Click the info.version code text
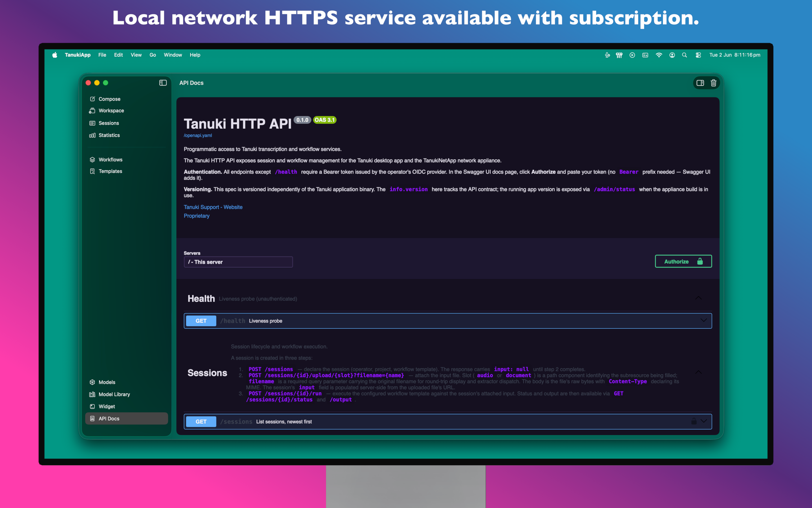 [x=408, y=189]
